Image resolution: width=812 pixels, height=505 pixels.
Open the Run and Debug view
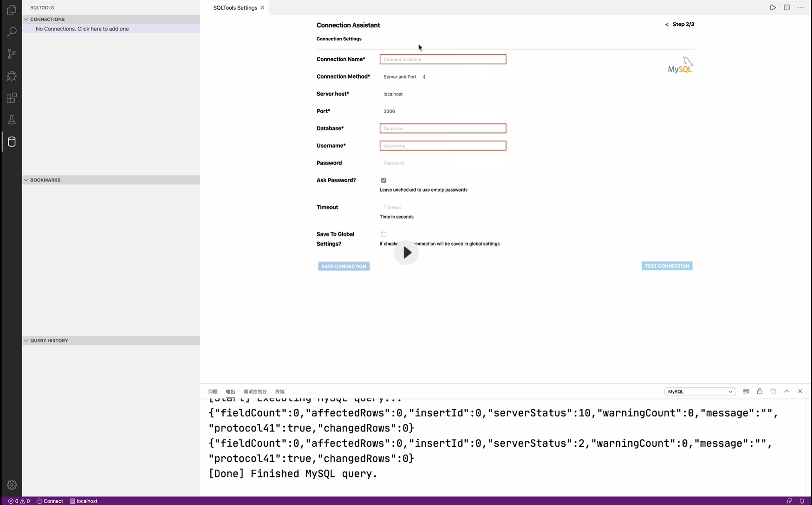point(12,76)
